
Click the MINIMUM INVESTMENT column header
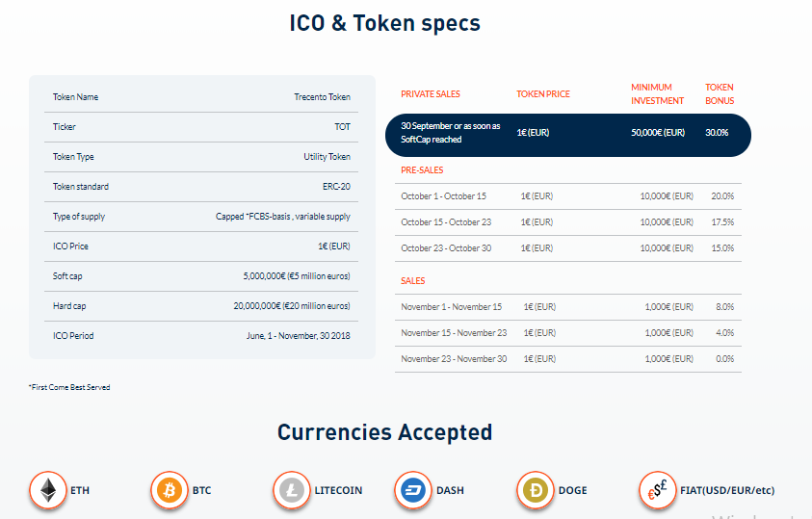coord(657,94)
